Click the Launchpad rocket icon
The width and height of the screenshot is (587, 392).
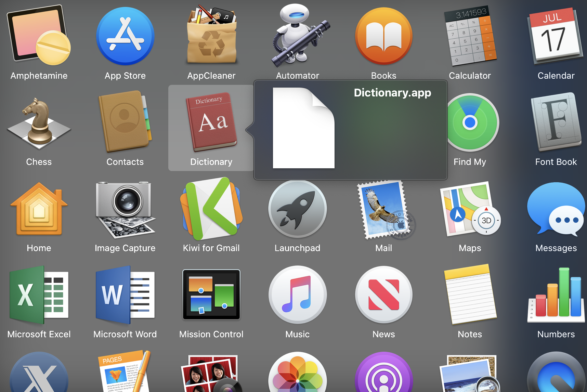pyautogui.click(x=298, y=209)
